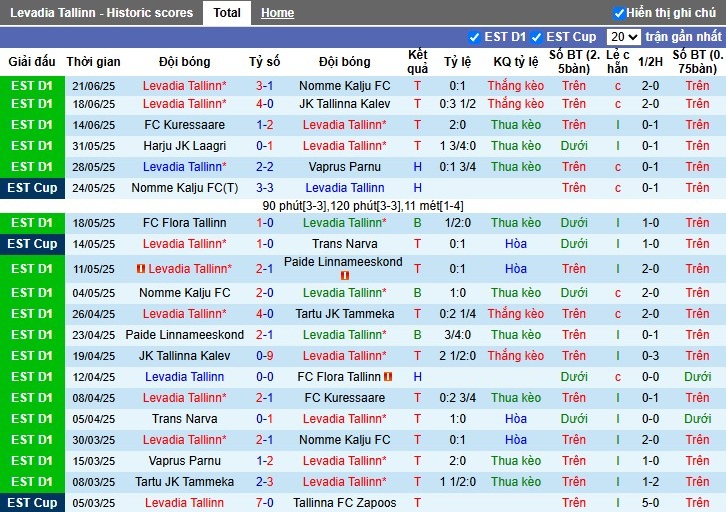Open the 20 recent matches dropdown

point(623,37)
